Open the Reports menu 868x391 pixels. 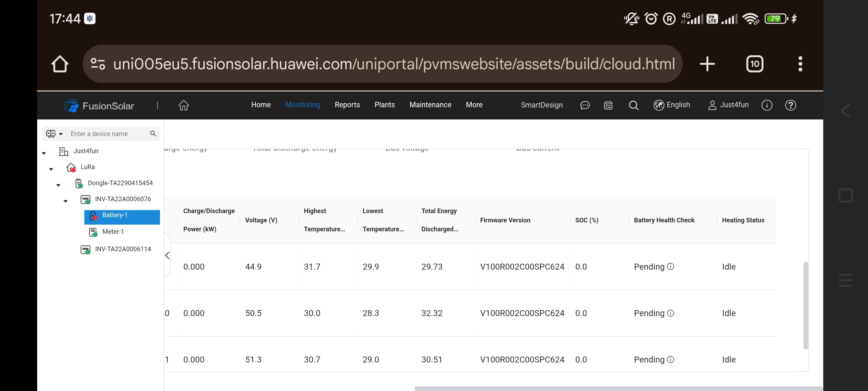click(x=347, y=105)
